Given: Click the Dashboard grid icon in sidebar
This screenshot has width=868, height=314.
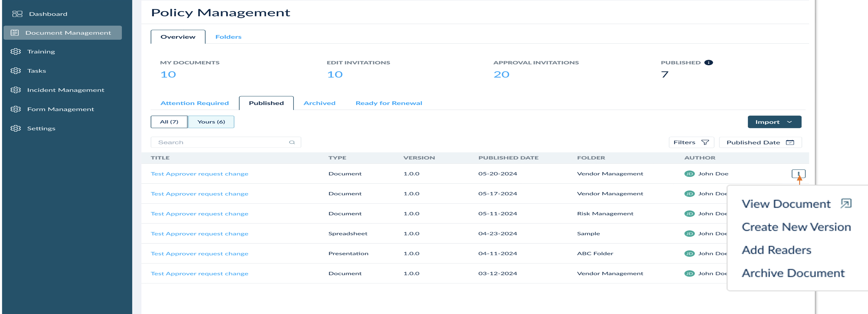Looking at the screenshot, I should 17,14.
